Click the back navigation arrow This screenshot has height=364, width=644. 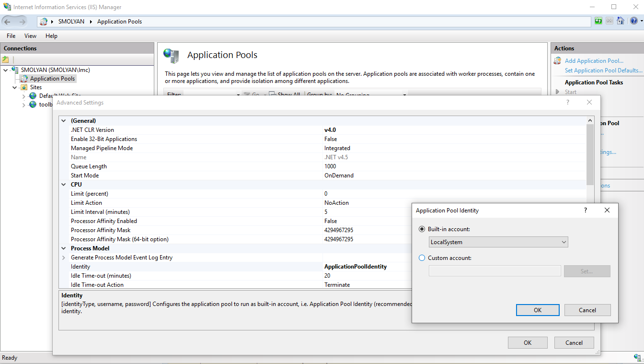coord(8,22)
